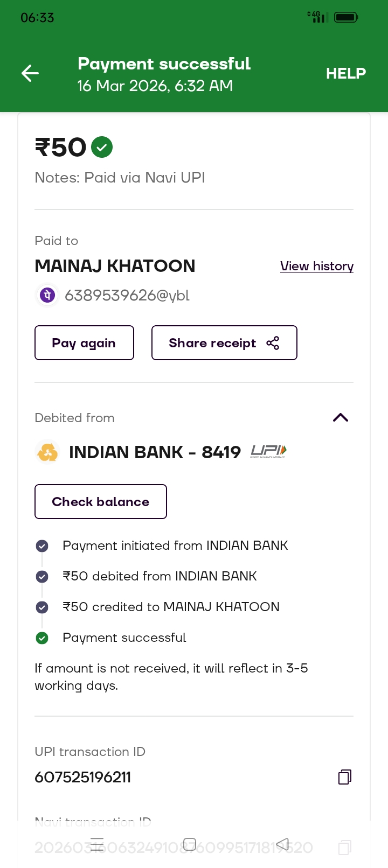Tap the Android recent apps menu button
This screenshot has height=868, width=388.
tap(97, 843)
